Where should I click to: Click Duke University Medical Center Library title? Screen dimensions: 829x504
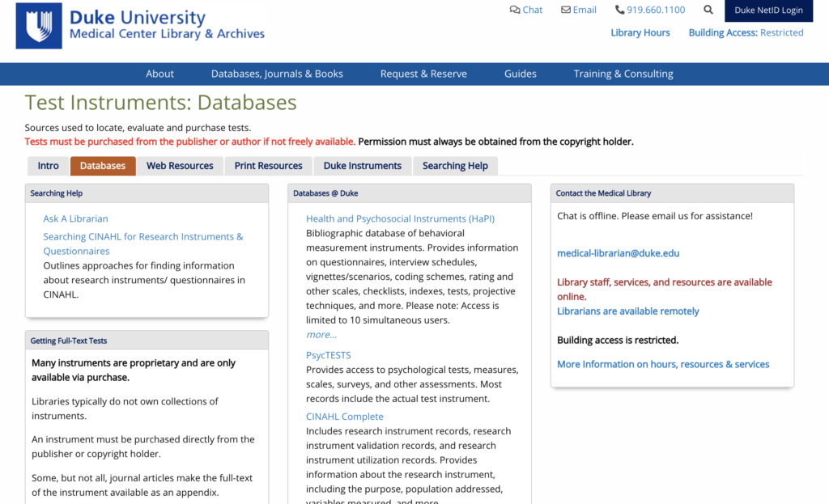167,25
